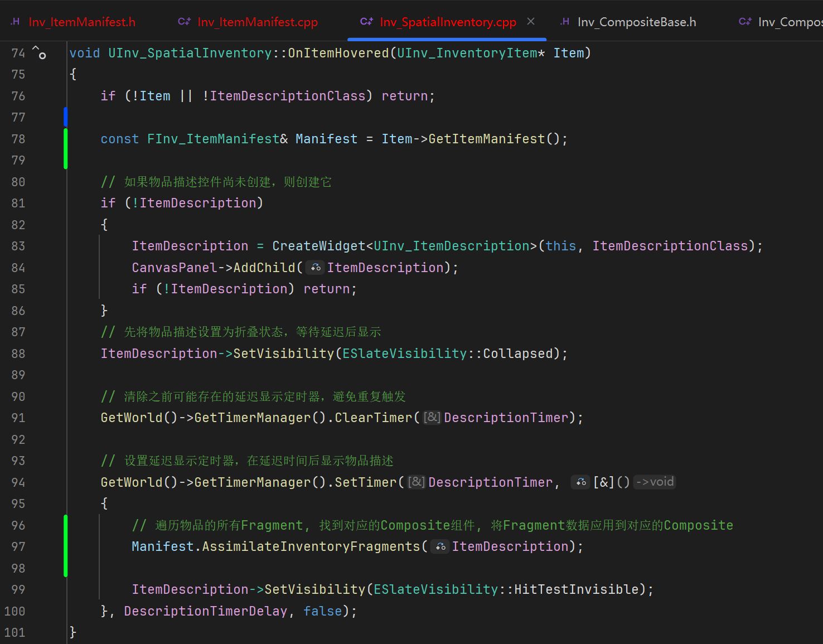Click the DescriptionTimerDelay argument on line 100
Viewport: 823px width, 644px height.
(x=206, y=611)
